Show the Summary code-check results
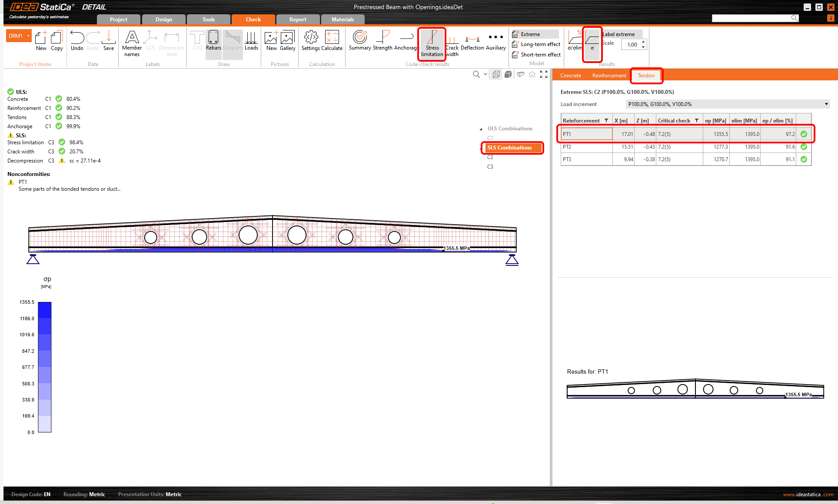Screen dimensions: 838x504 [x=360, y=41]
